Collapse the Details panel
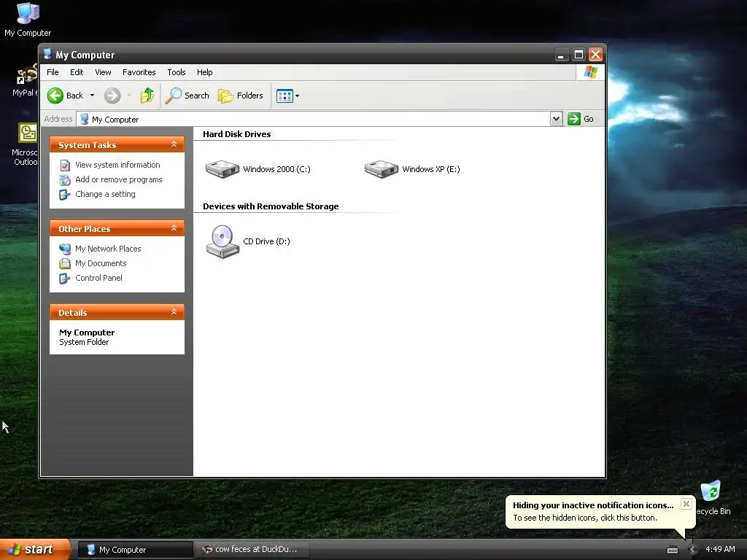Screen dimensions: 747x560 [x=174, y=312]
